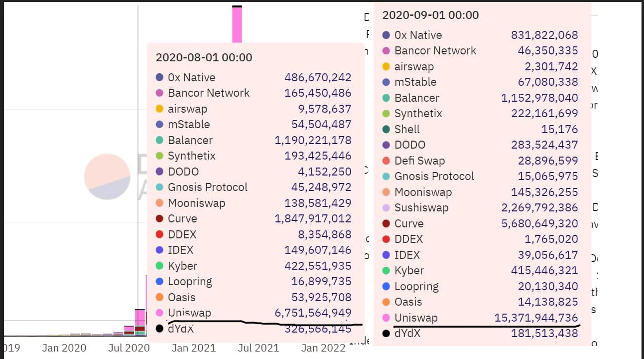Click Uniswap value 6,751,564,949
Screen dimensions: 644x359
click(x=313, y=313)
